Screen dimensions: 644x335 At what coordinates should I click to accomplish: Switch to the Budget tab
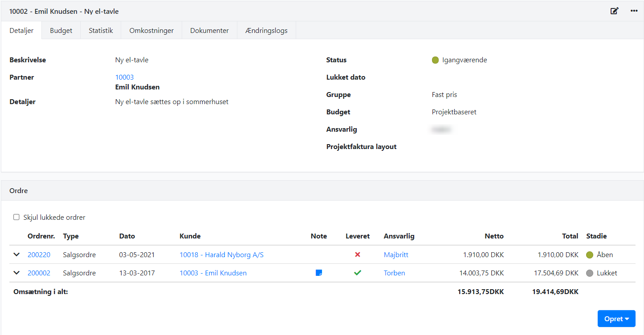[61, 31]
